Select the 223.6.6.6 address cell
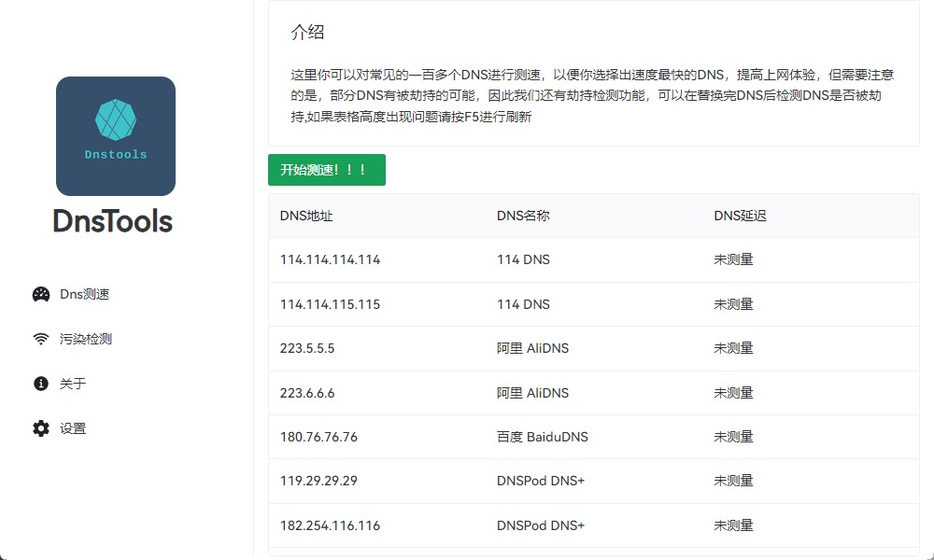Image resolution: width=934 pixels, height=560 pixels. click(x=307, y=393)
